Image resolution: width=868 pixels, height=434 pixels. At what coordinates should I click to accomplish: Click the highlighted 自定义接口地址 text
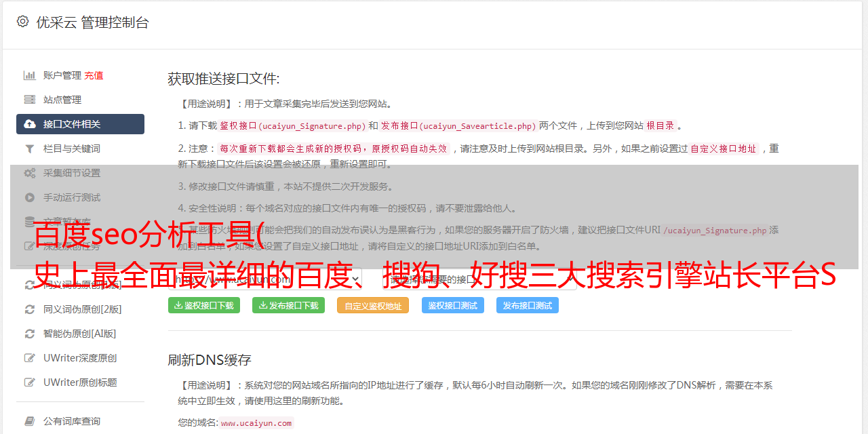723,149
